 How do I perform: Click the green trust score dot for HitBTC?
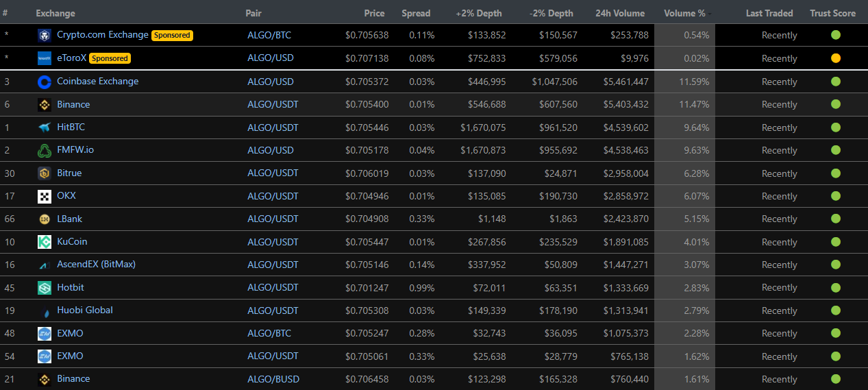coord(835,127)
